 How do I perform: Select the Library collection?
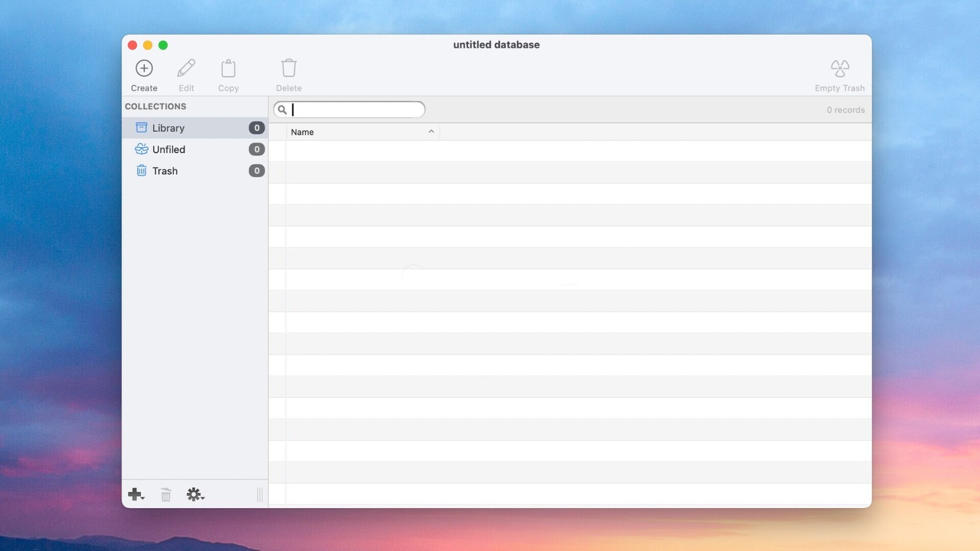click(195, 128)
